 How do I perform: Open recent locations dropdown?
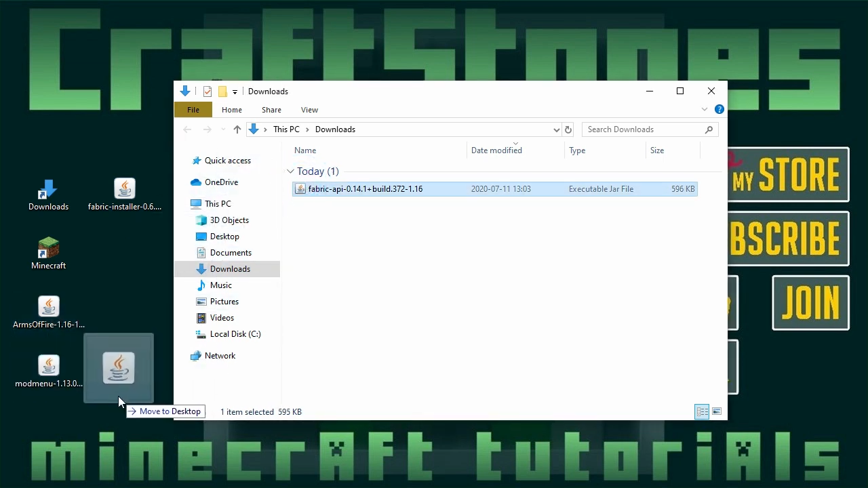click(222, 129)
